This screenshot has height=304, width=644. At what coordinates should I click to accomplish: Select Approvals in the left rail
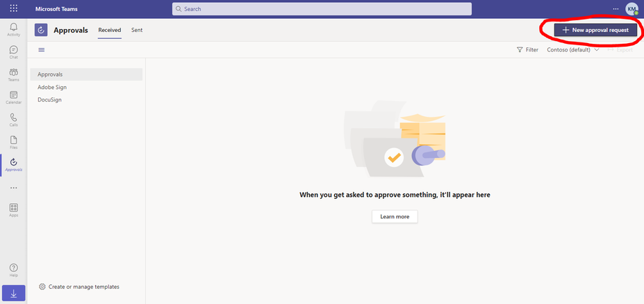click(x=14, y=165)
